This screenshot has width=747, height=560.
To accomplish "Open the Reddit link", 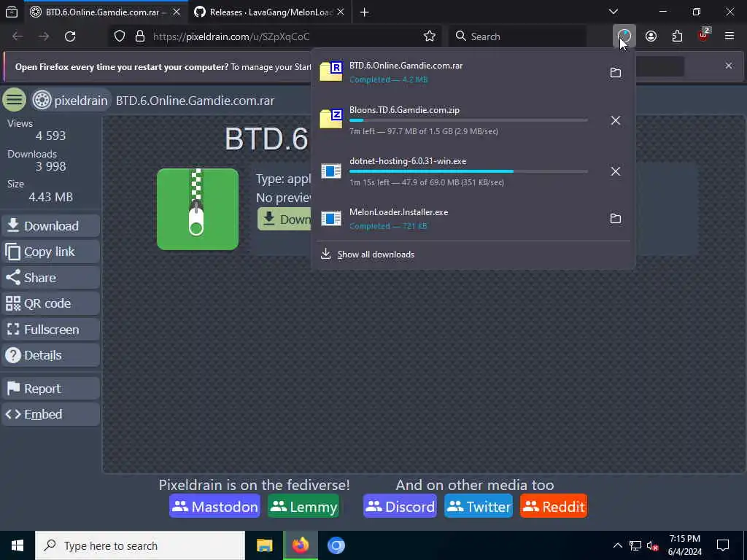I will (554, 506).
